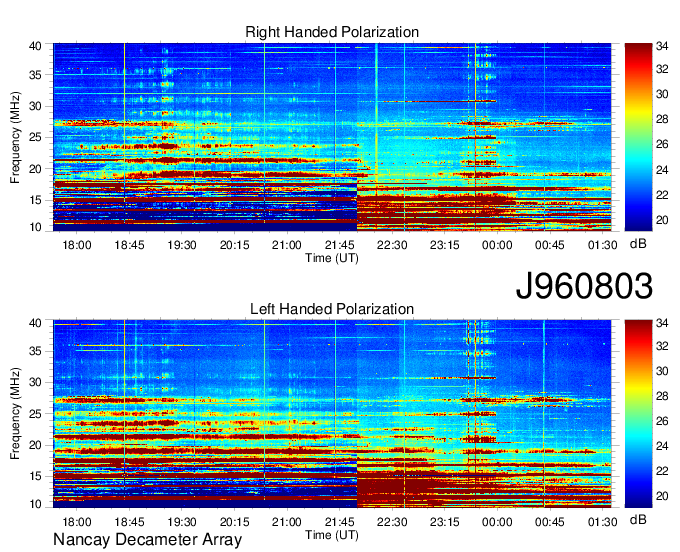This screenshot has width=680, height=552.
Task: Click the 18:00 time tick of Left Handed plot
Action: pos(77,522)
